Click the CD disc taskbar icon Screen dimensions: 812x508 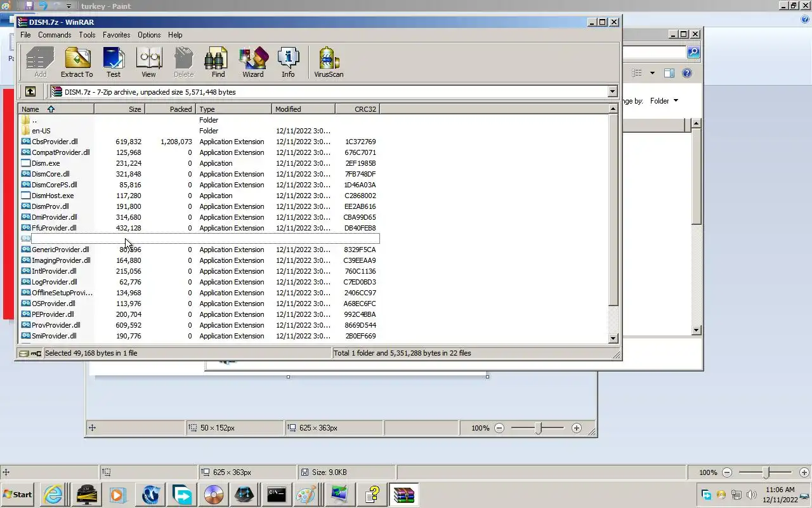tap(214, 494)
